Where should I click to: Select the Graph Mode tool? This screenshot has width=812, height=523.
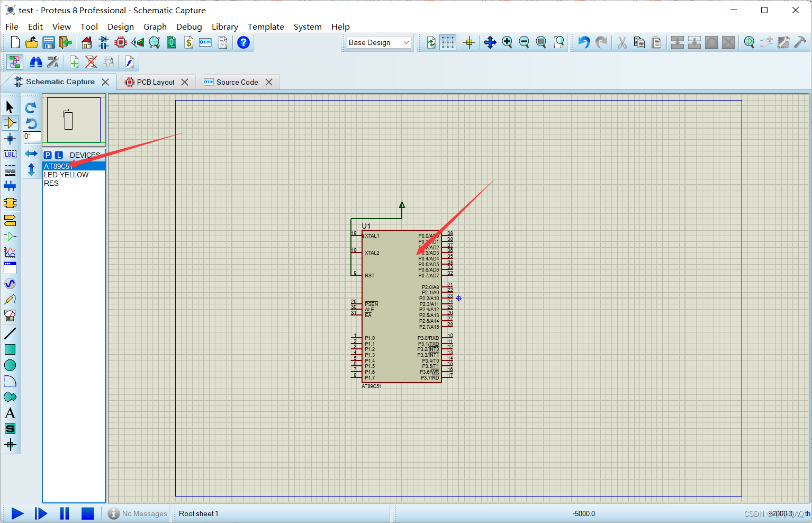[10, 252]
